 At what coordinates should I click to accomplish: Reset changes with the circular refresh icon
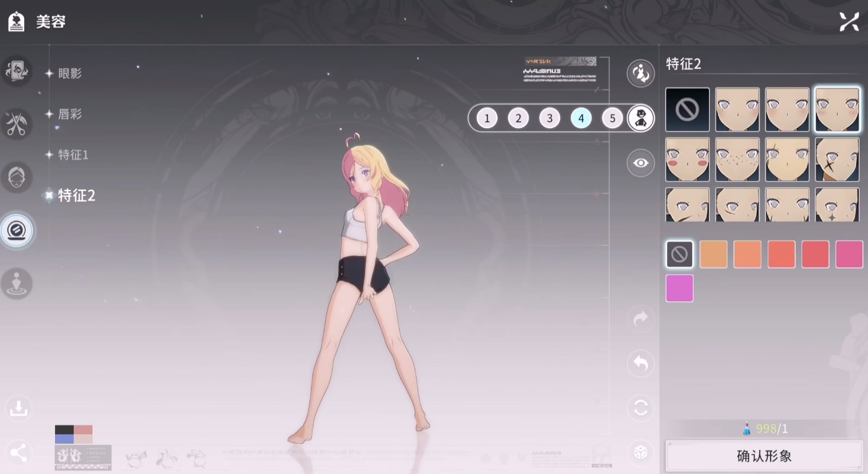640,408
